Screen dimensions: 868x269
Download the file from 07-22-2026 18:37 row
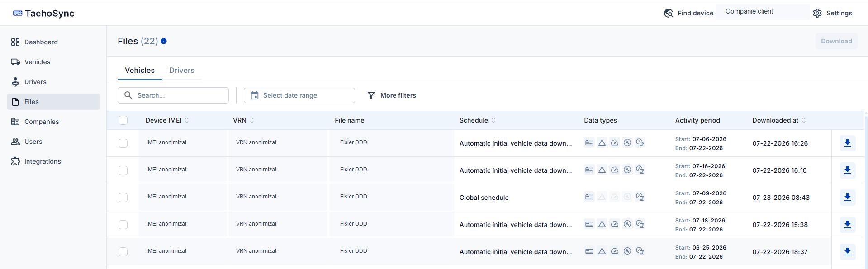848,252
